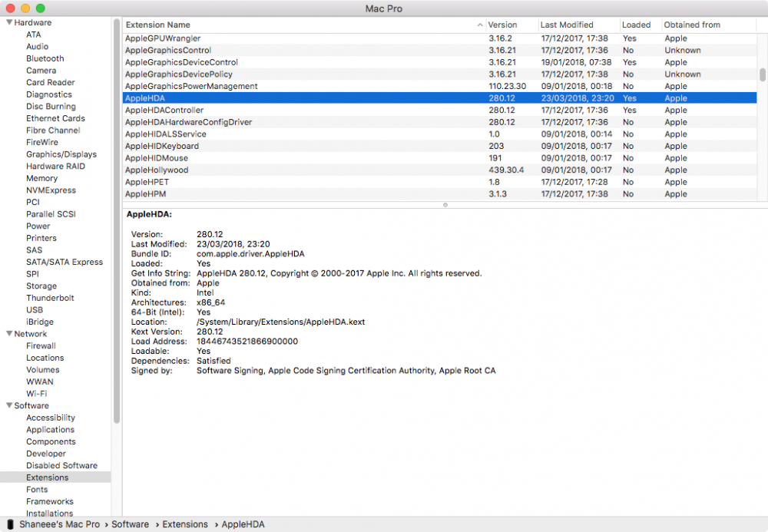The width and height of the screenshot is (768, 532).
Task: Select Fibre Channel in sidebar
Action: pyautogui.click(x=53, y=131)
